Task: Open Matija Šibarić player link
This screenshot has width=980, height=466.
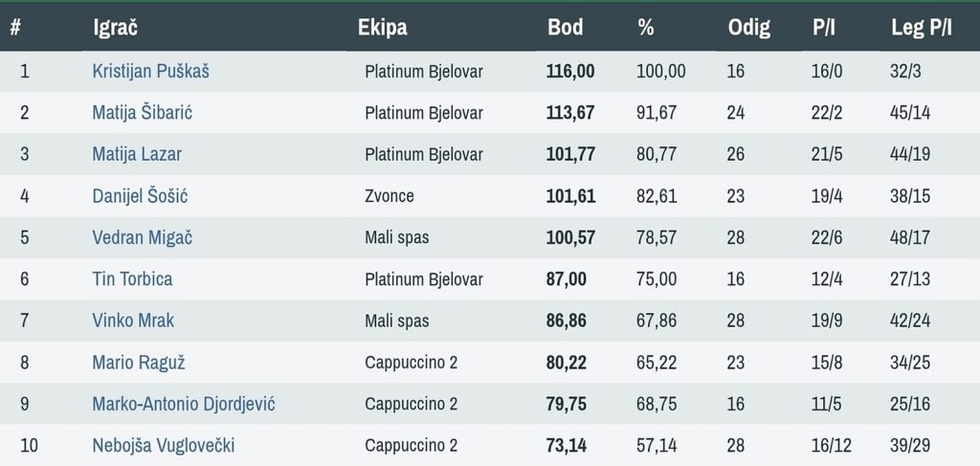Action: (x=143, y=113)
